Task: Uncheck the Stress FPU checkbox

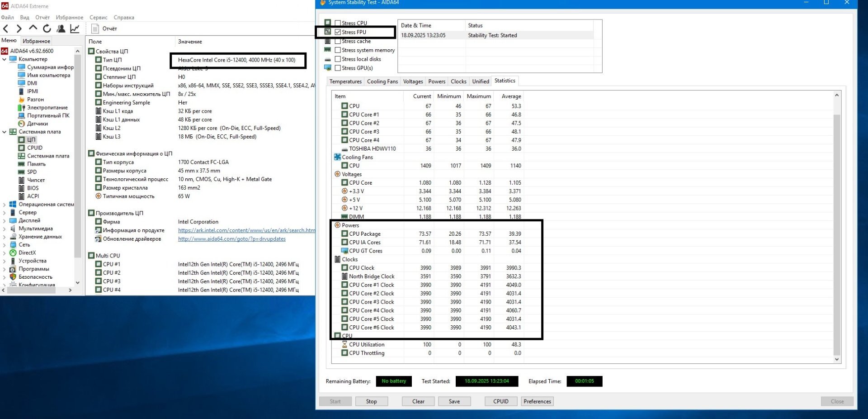Action: click(338, 32)
